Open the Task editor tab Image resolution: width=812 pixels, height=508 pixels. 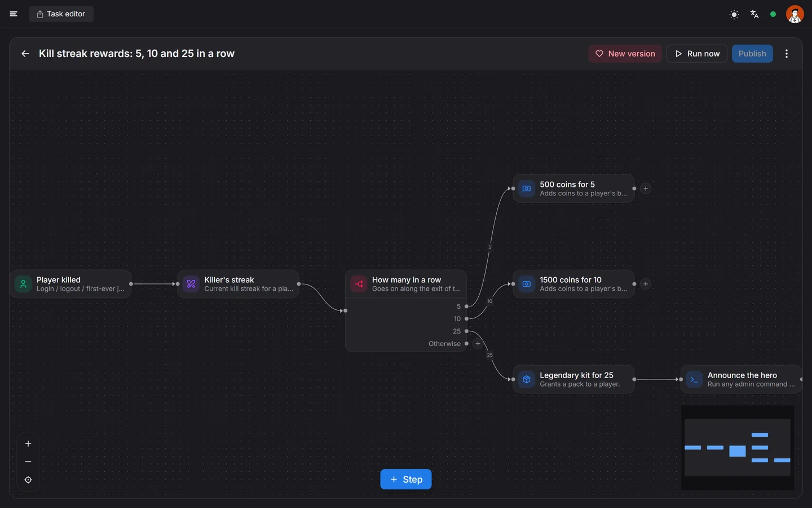tap(61, 14)
